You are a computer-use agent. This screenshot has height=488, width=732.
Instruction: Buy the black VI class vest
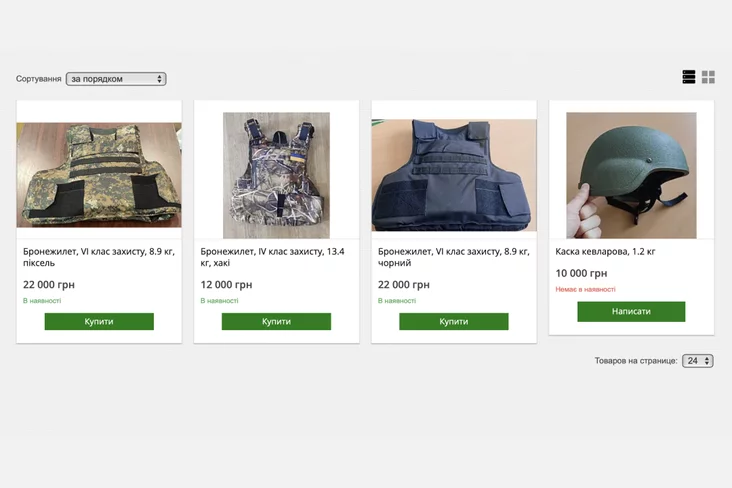point(454,321)
